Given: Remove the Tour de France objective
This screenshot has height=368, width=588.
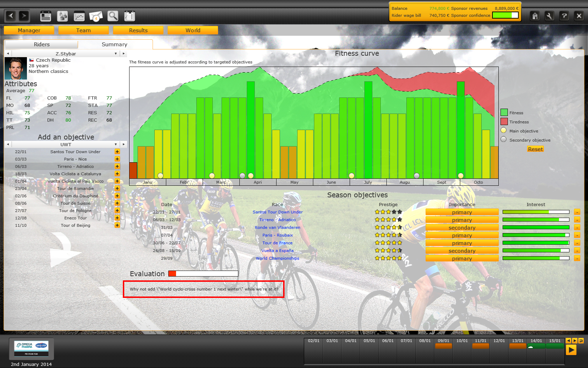Looking at the screenshot, I should pyautogui.click(x=577, y=243).
